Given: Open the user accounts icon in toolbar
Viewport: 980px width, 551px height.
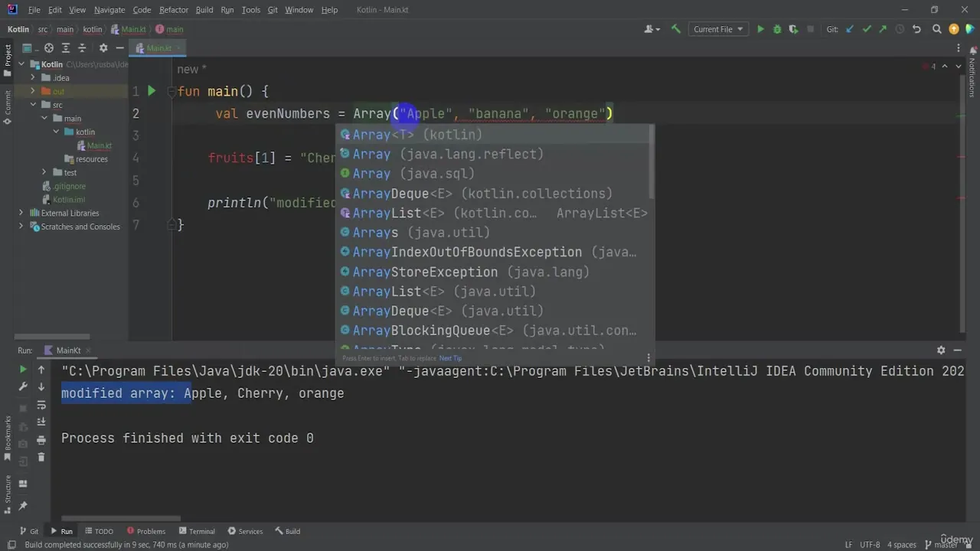Looking at the screenshot, I should 651,29.
